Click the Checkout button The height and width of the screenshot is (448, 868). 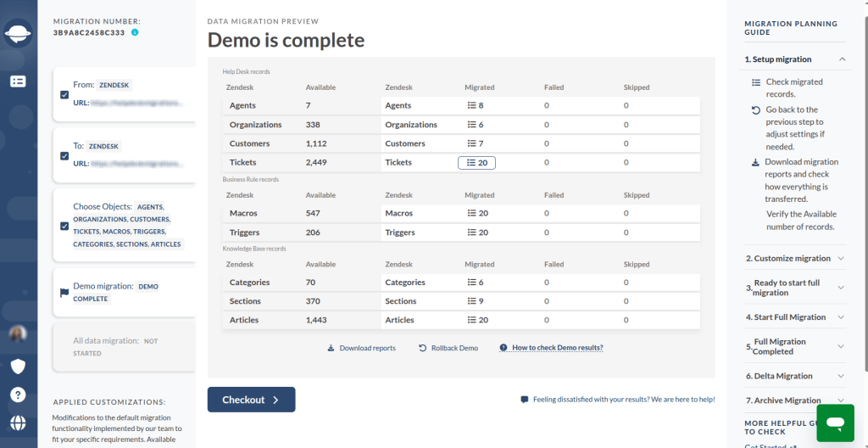tap(251, 400)
